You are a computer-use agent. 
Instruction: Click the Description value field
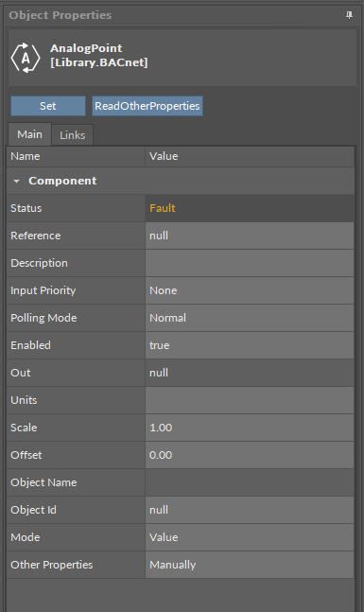pyautogui.click(x=250, y=263)
